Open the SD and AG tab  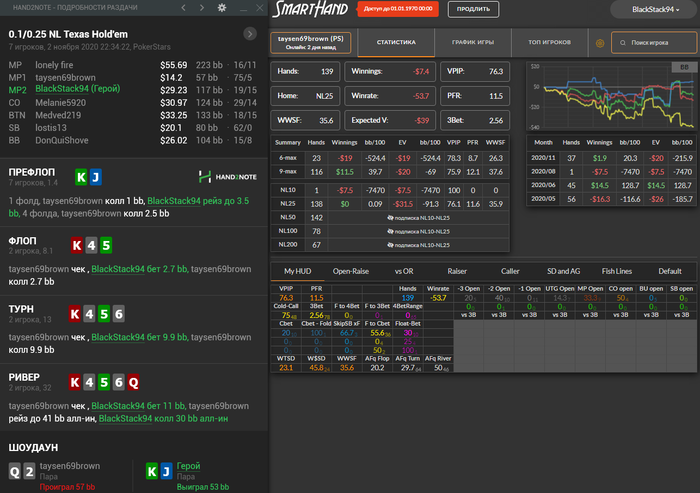pyautogui.click(x=563, y=271)
